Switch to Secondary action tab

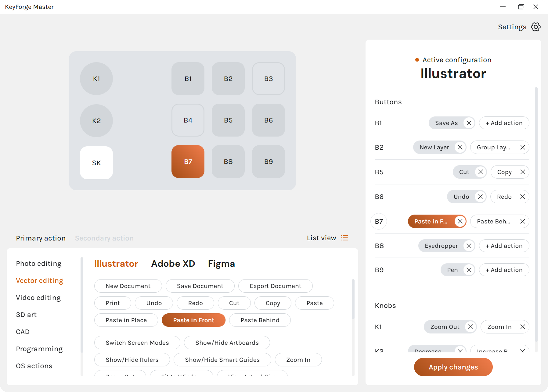(104, 238)
